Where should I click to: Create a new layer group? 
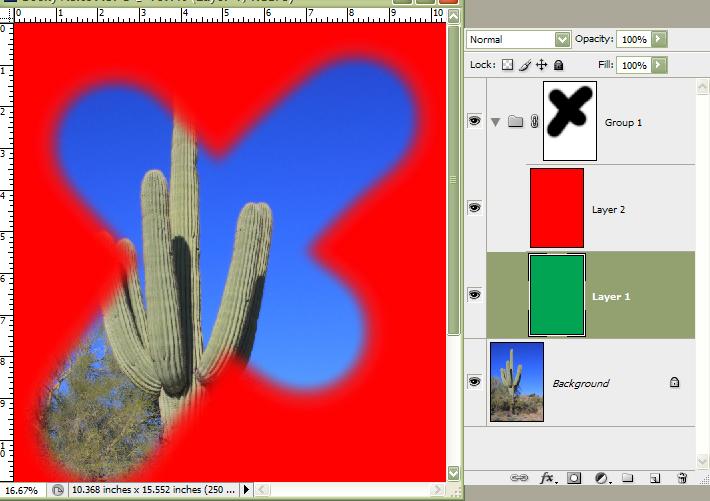click(x=629, y=479)
